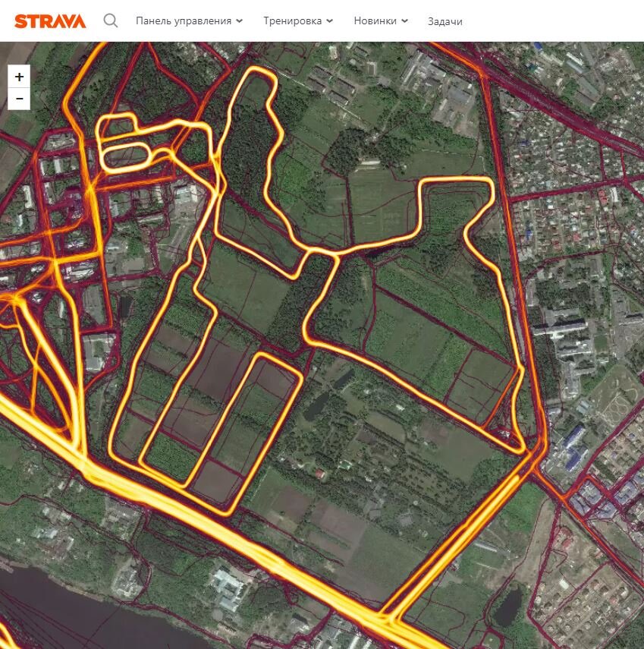
Task: Expand chevron beside Тренировка
Action: 330,21
